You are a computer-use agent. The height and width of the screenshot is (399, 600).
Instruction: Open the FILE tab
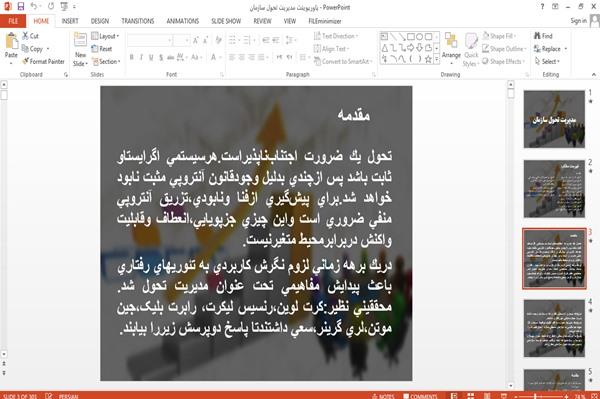click(x=13, y=21)
